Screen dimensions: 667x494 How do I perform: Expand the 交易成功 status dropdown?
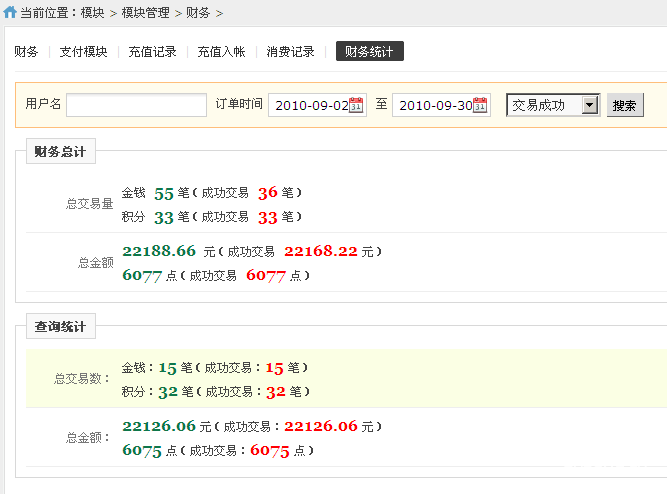[589, 105]
